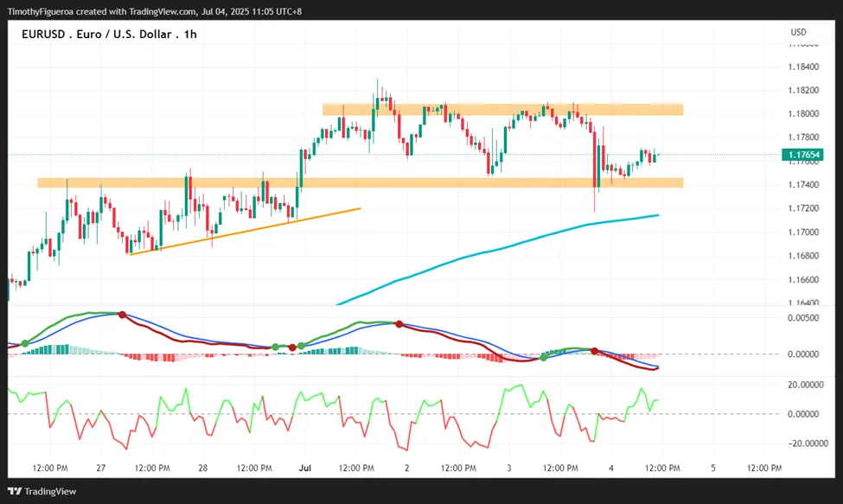Click the upper orange resistance zone
This screenshot has width=843, height=504.
click(x=502, y=110)
